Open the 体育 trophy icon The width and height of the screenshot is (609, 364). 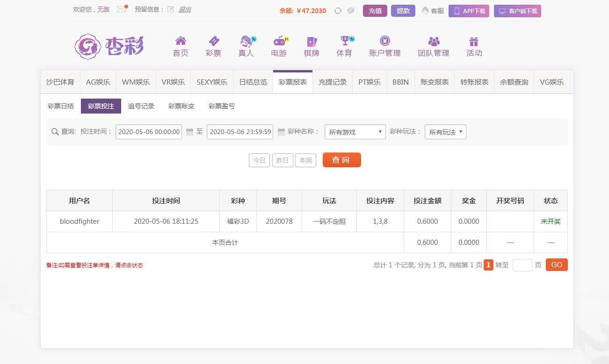click(345, 41)
